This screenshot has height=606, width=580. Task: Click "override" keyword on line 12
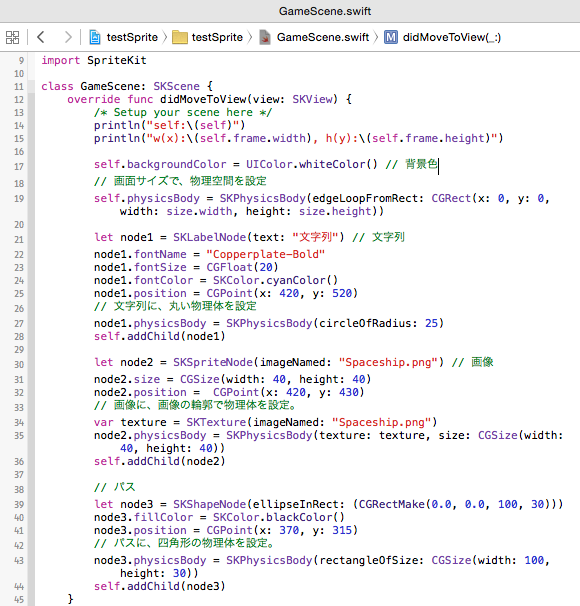[x=94, y=99]
